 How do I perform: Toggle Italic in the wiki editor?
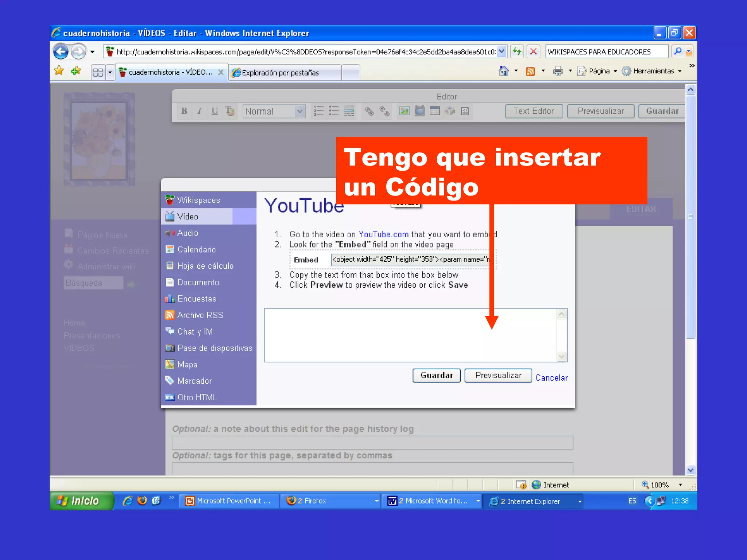pyautogui.click(x=199, y=111)
